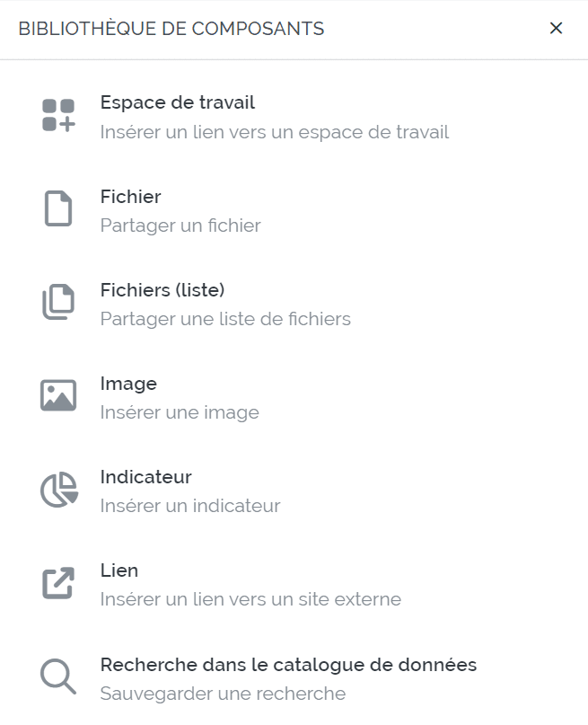The width and height of the screenshot is (588, 725).
Task: Select the "Image" component title
Action: pos(128,384)
